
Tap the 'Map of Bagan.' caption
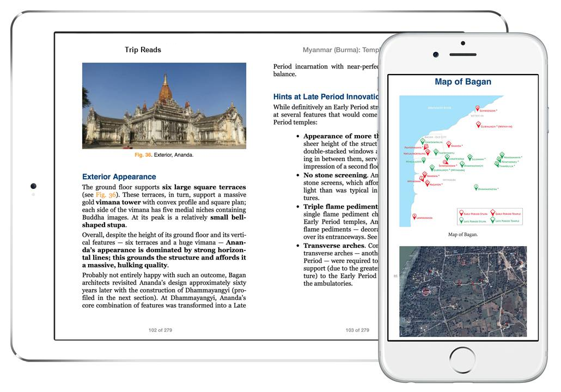(463, 235)
